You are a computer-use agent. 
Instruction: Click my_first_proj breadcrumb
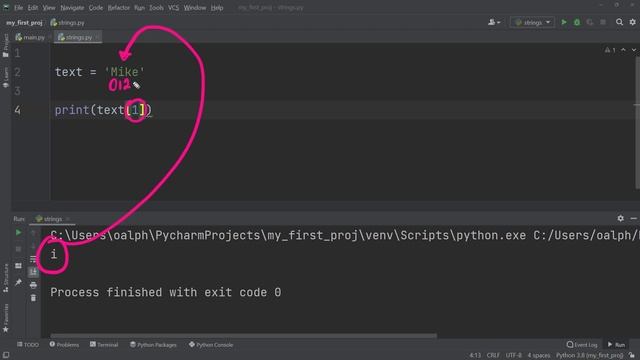[x=24, y=23]
